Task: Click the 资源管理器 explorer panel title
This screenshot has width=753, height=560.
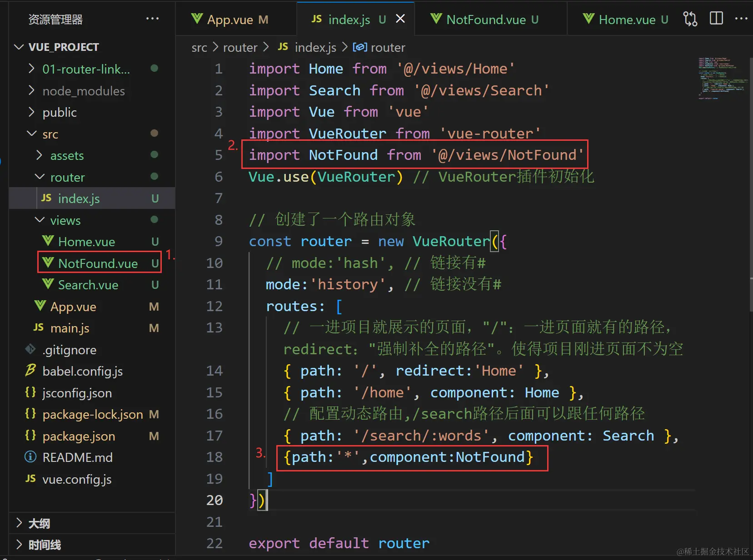Action: click(x=55, y=19)
